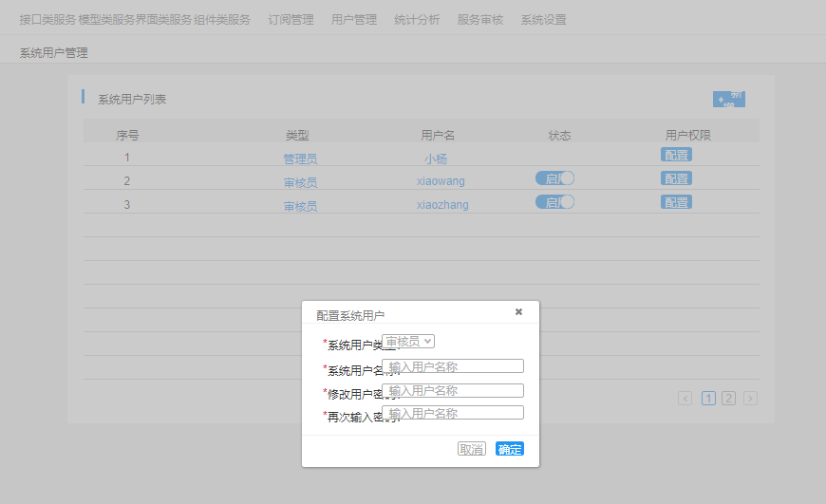Focus the 系统用户名 input field
The image size is (826, 504).
pos(453,366)
